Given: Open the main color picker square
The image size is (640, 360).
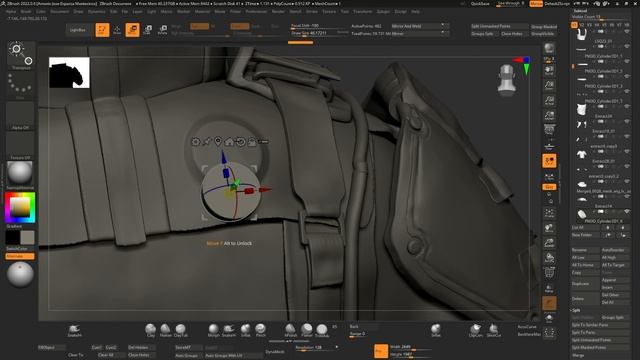Looking at the screenshot, I should tap(20, 208).
